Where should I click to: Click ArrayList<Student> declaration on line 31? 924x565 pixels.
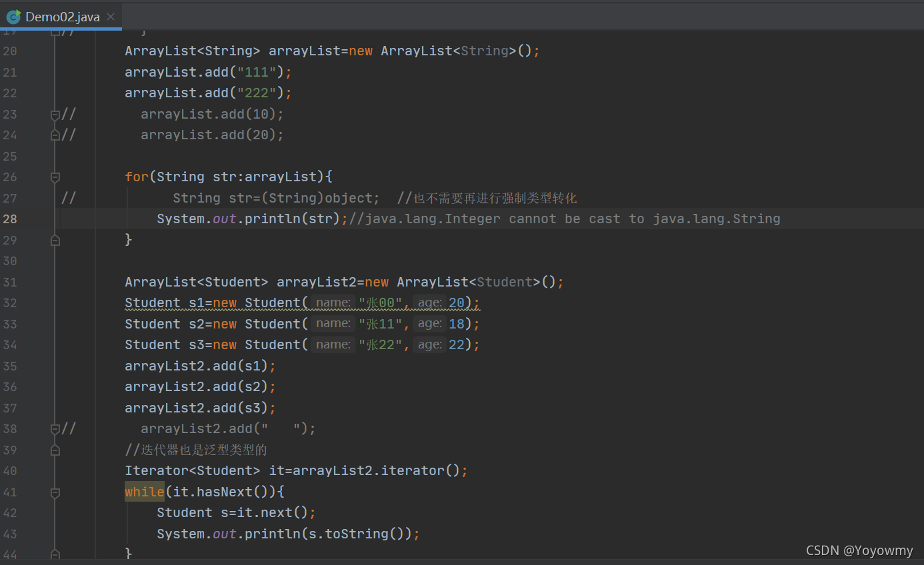344,282
